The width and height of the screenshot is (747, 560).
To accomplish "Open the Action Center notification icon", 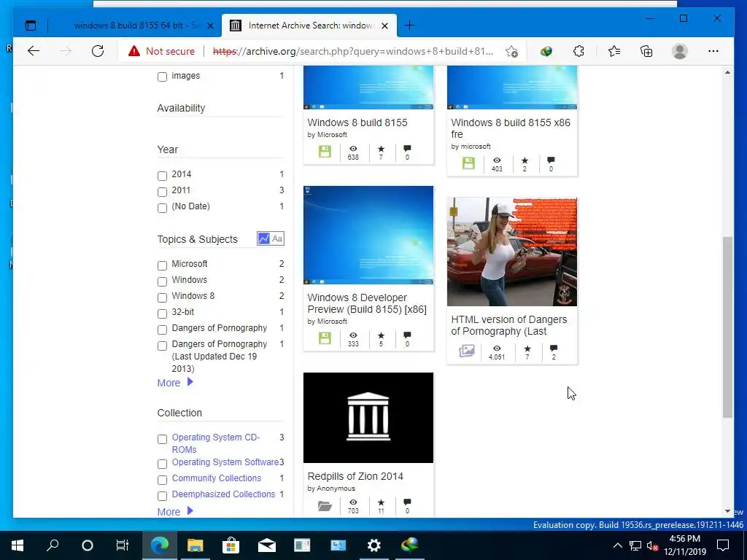I will tap(723, 545).
